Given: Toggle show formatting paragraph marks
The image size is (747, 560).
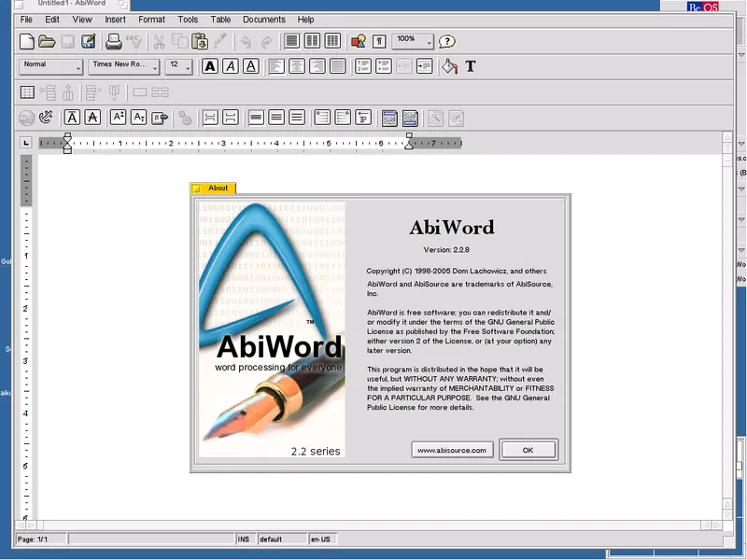Looking at the screenshot, I should click(379, 41).
